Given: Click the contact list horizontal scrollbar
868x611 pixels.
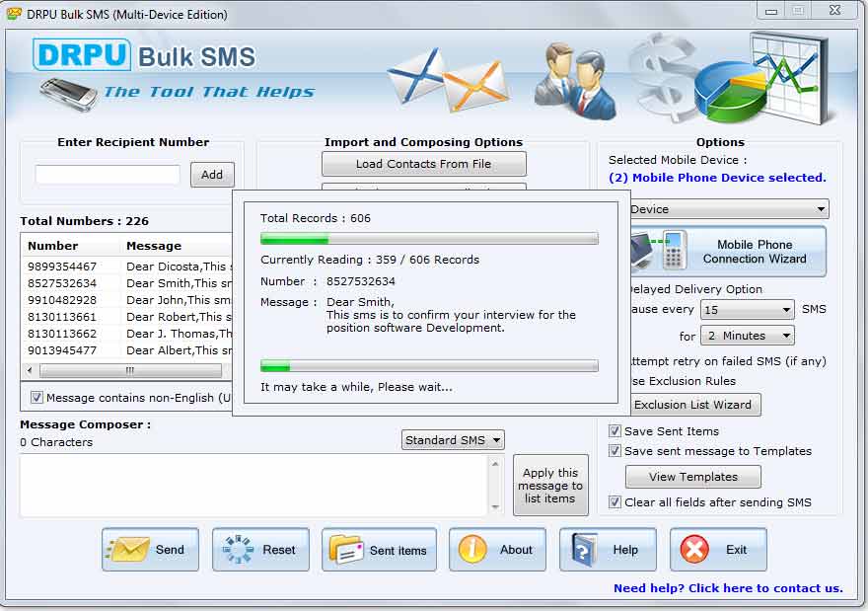Looking at the screenshot, I should click(x=130, y=370).
